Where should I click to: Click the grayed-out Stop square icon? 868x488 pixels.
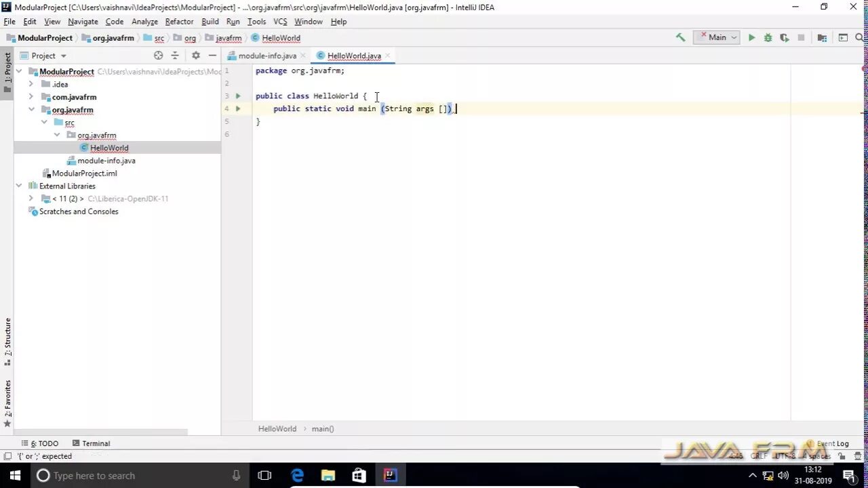pyautogui.click(x=801, y=38)
